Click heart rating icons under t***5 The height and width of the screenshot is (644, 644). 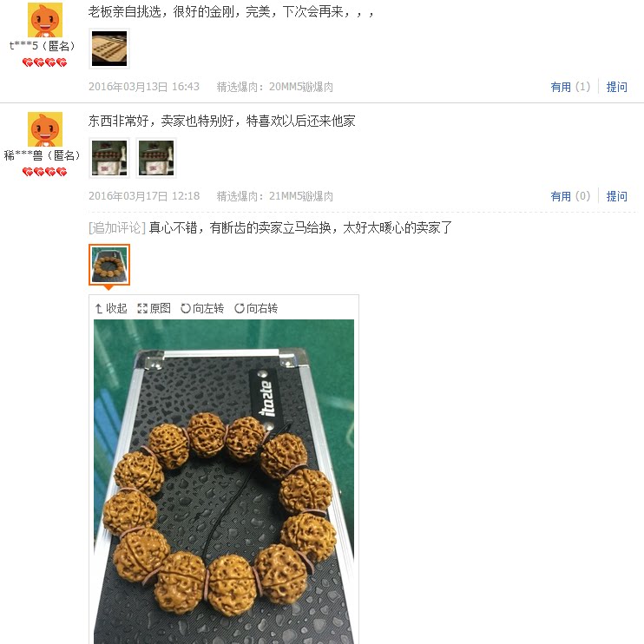click(45, 62)
